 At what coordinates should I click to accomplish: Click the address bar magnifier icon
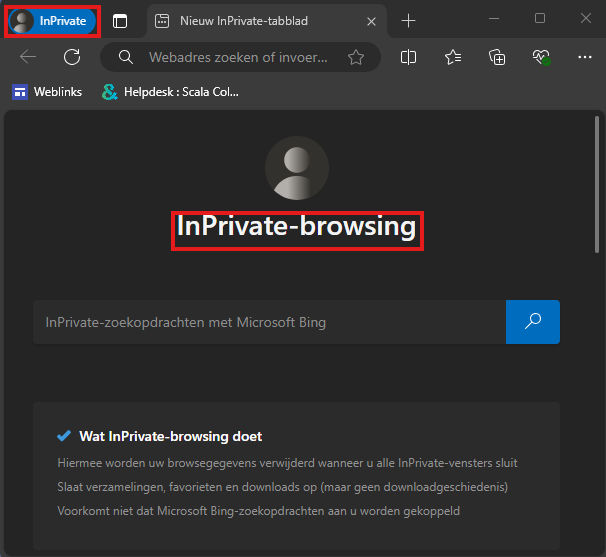pos(126,57)
